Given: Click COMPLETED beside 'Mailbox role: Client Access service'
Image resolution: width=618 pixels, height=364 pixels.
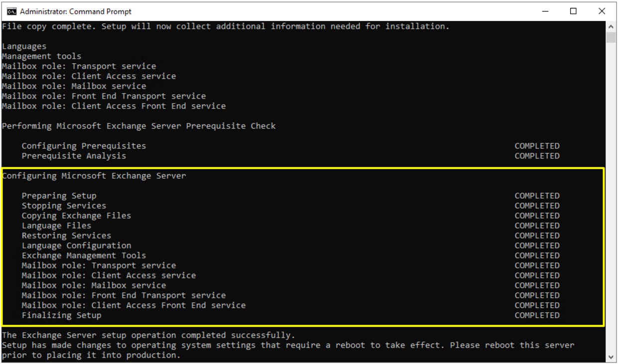Looking at the screenshot, I should point(537,275).
